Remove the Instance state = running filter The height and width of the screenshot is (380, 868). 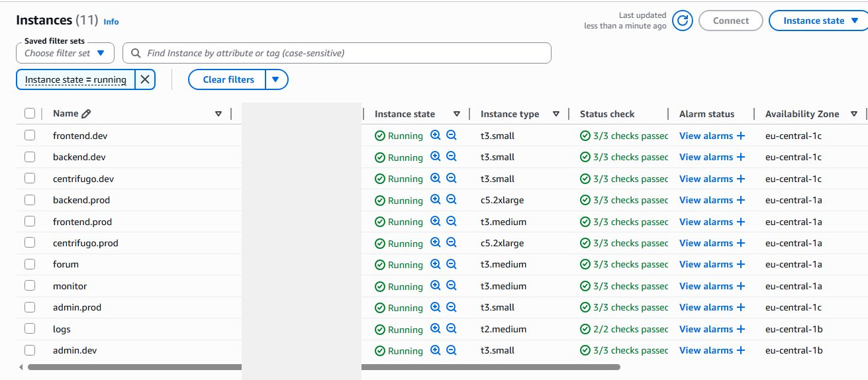[x=145, y=79]
